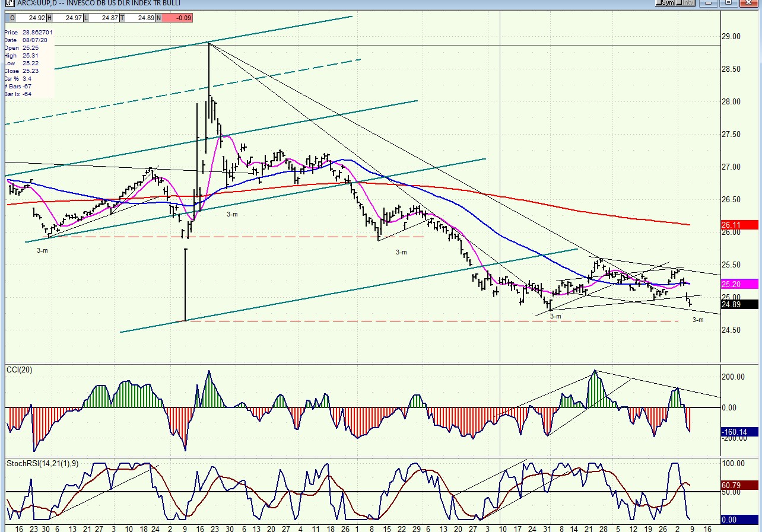Click the black 24.89 last price tag
The width and height of the screenshot is (762, 532).
739,304
